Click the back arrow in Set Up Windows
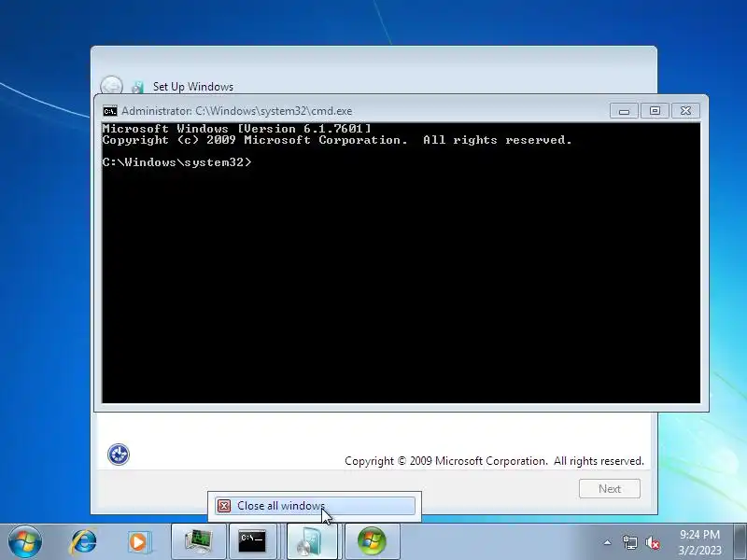Viewport: 747px width, 560px height. [111, 86]
